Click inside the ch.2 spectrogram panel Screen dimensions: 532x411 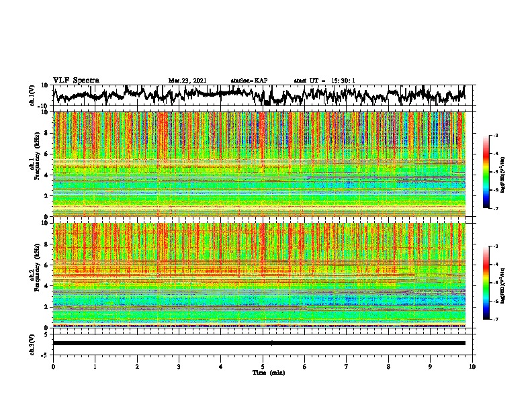(259, 275)
